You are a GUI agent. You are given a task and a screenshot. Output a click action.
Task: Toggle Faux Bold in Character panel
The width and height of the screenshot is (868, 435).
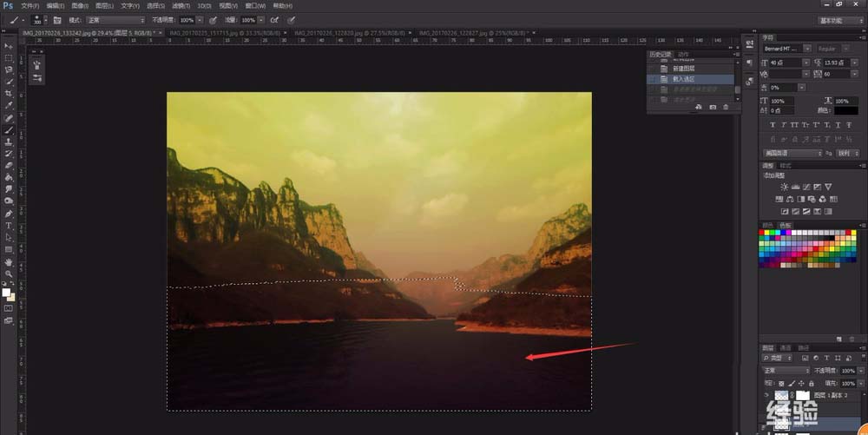coord(773,125)
